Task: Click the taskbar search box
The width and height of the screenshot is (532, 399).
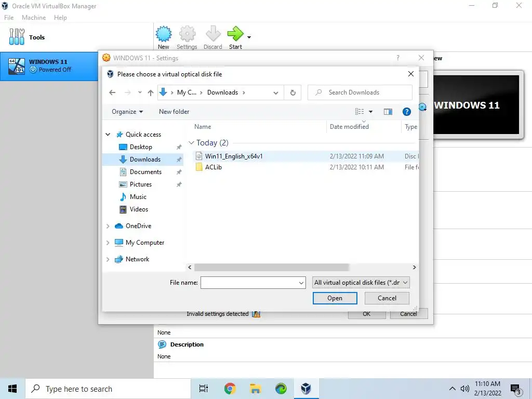Action: click(108, 389)
